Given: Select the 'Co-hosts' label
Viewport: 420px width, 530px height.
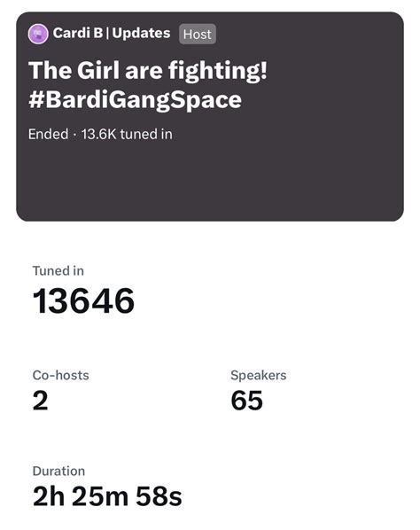Looking at the screenshot, I should point(61,375).
